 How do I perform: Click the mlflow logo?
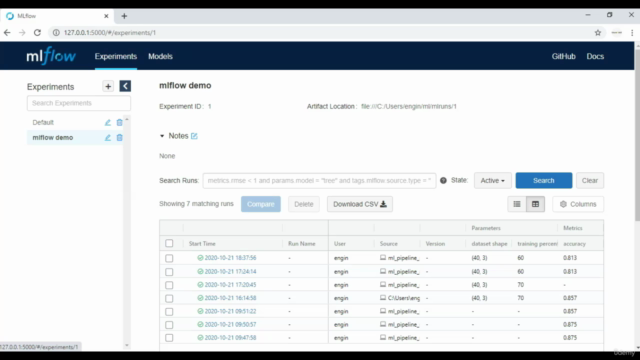click(51, 56)
